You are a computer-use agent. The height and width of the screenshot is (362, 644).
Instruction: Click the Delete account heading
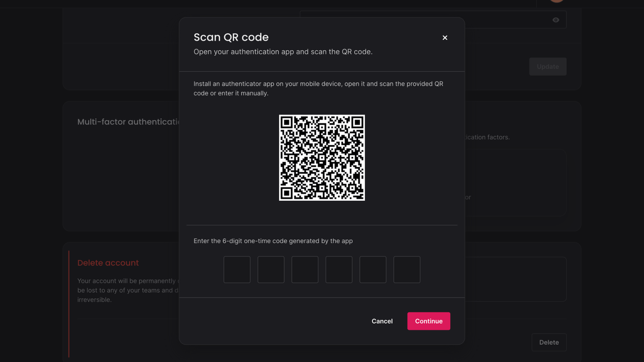coord(108,263)
